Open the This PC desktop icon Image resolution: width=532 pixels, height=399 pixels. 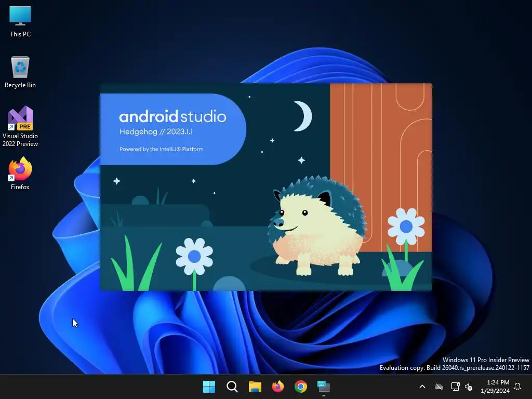coord(20,22)
